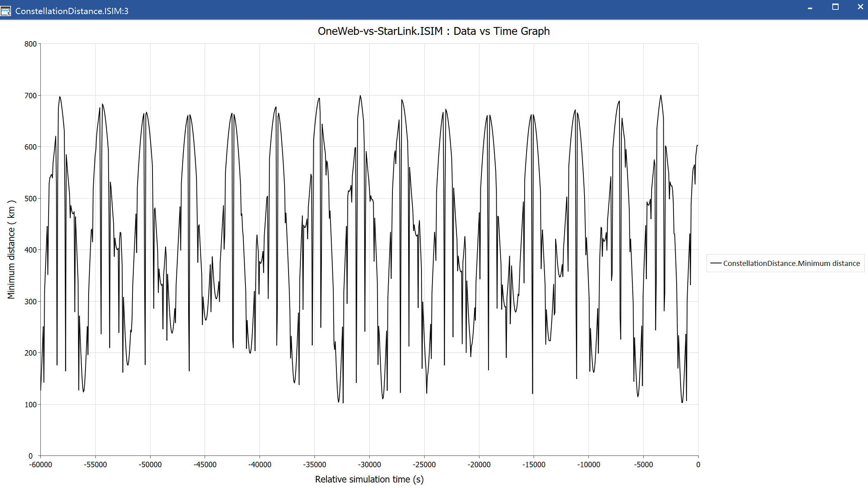Click the 800 tick label on Y axis

click(30, 44)
